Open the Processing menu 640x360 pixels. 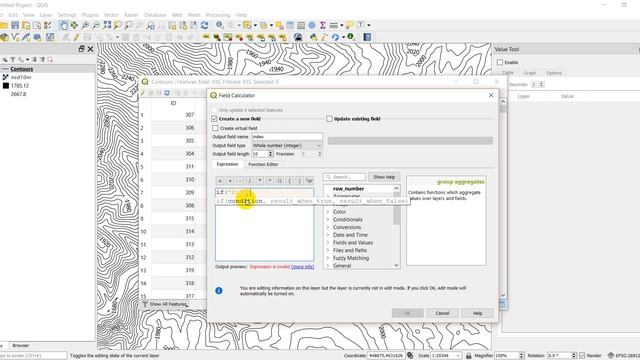point(218,15)
